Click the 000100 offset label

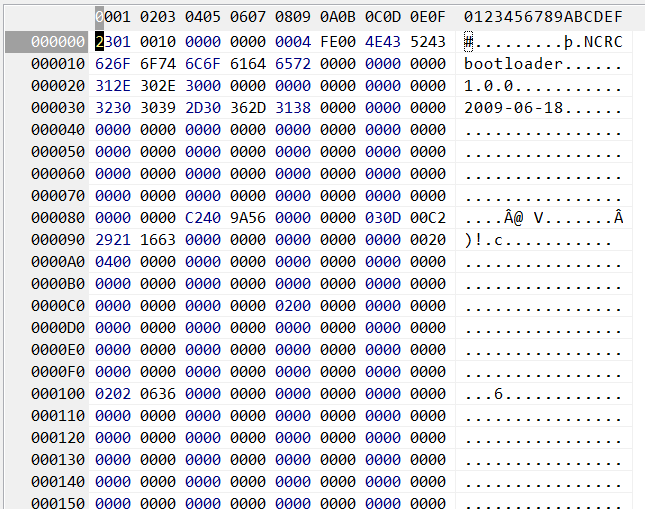click(58, 394)
